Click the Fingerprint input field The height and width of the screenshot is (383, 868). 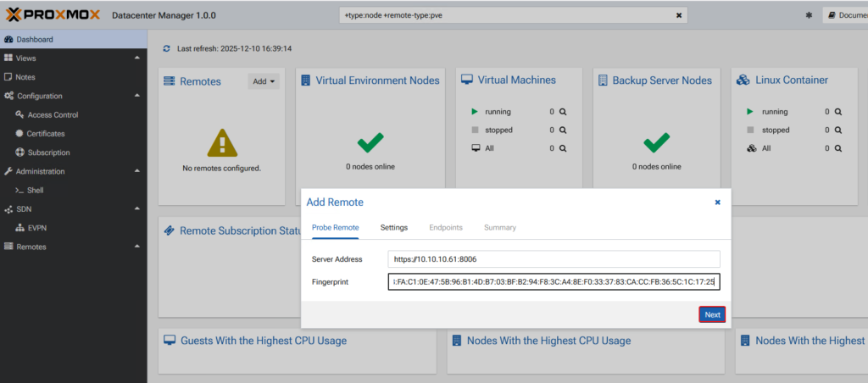coord(554,281)
